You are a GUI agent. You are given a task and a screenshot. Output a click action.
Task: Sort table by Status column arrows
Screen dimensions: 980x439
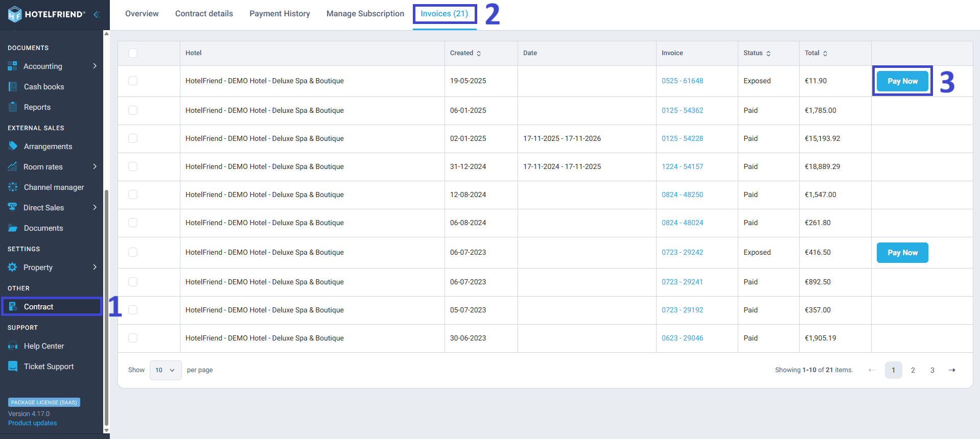pos(768,53)
